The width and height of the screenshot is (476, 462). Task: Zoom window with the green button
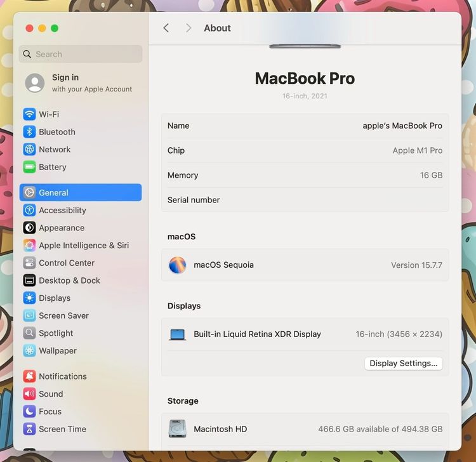click(55, 28)
